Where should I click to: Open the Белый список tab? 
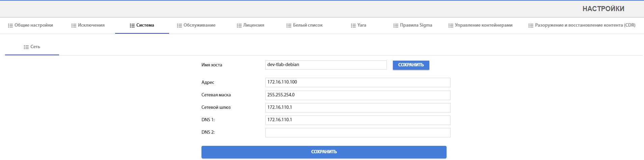(x=304, y=25)
